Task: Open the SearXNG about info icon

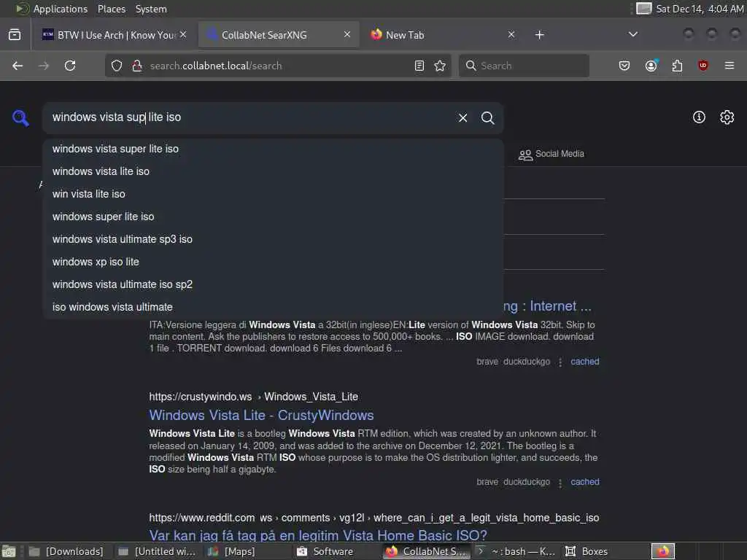Action: tap(699, 117)
